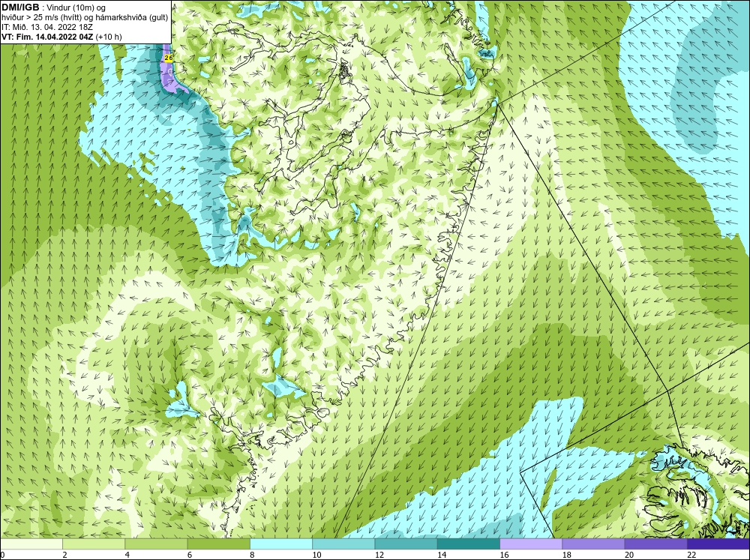Select the 10–12 m/s legend swatch
The height and width of the screenshot is (560, 750).
[x=343, y=544]
